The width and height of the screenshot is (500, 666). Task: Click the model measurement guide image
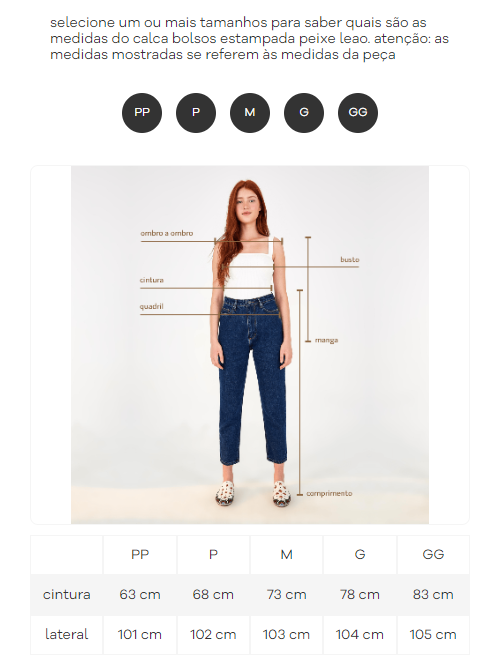[x=250, y=344]
